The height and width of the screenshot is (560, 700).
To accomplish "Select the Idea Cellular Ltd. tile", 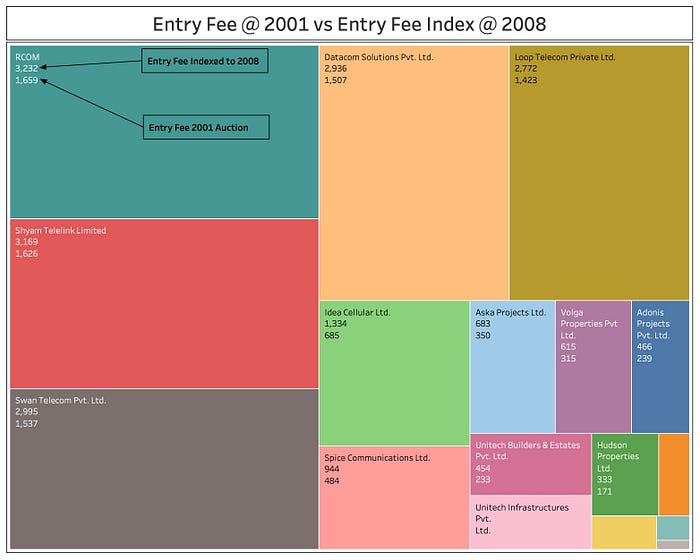I will click(x=395, y=373).
